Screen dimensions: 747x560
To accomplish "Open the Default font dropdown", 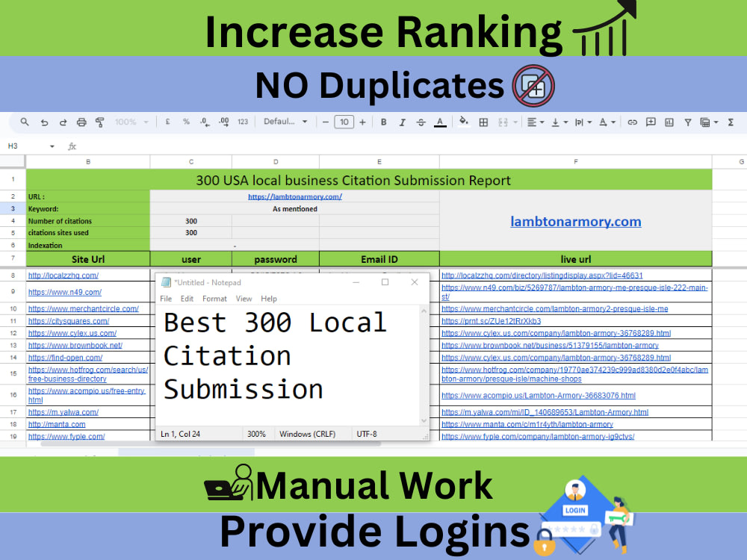I will pyautogui.click(x=285, y=122).
